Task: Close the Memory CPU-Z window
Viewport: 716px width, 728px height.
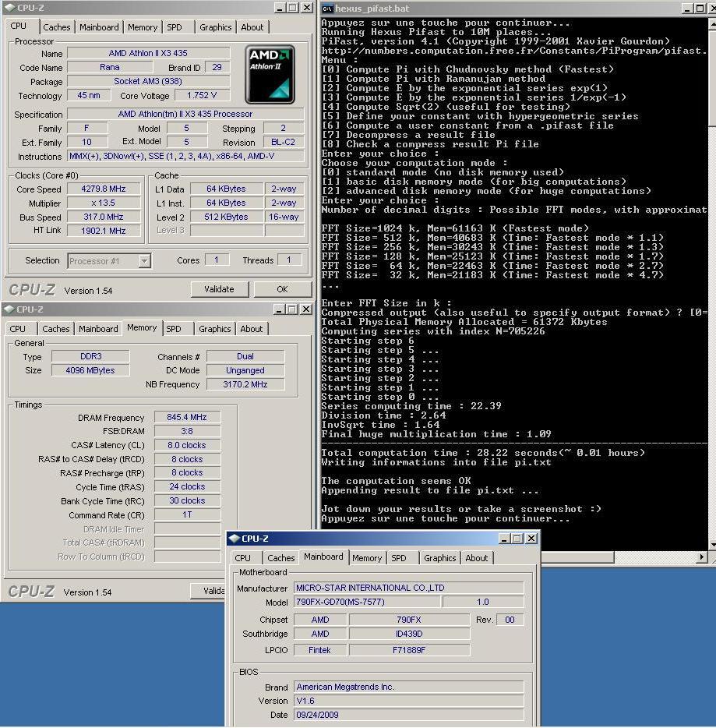Action: [305, 309]
